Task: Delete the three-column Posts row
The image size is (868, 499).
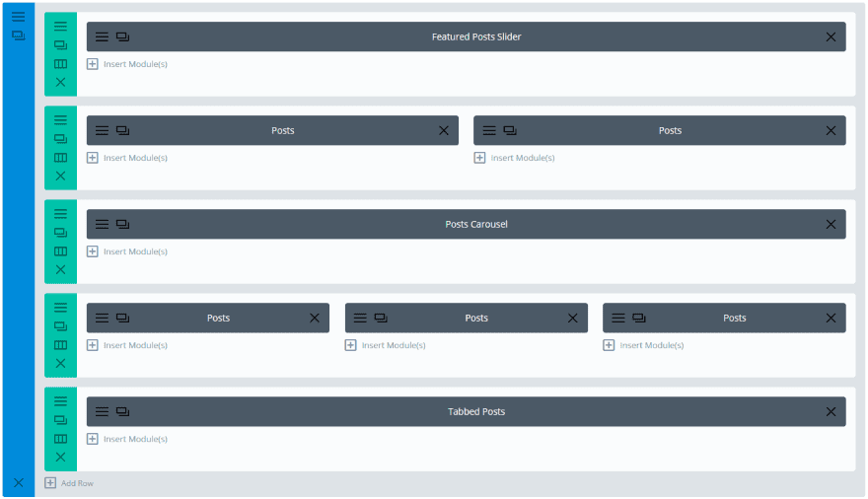Action: click(60, 363)
